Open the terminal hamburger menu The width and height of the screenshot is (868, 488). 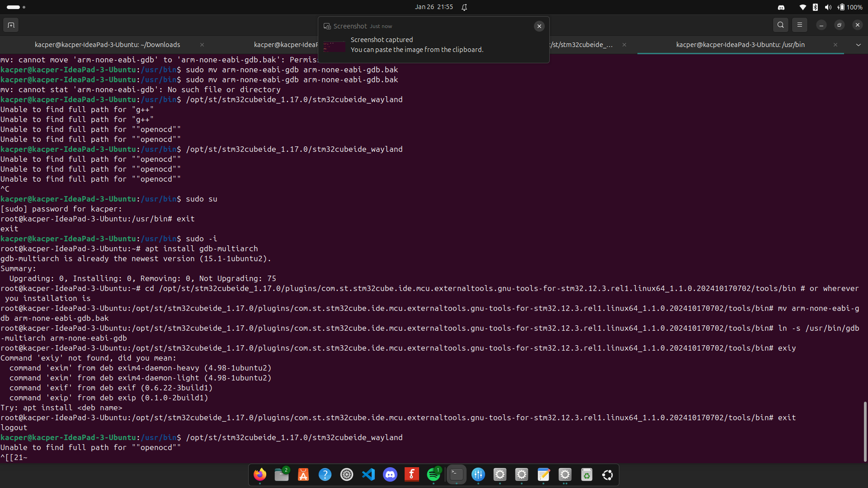point(800,25)
